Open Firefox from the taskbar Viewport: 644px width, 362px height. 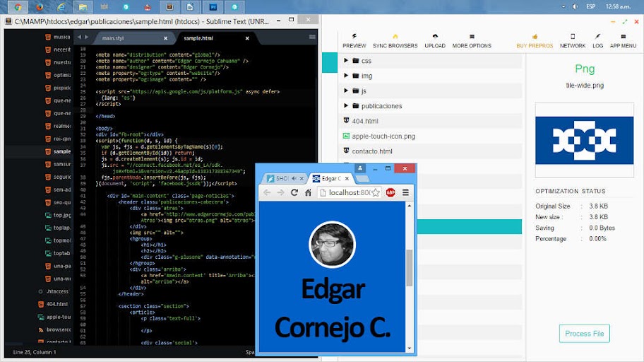[40, 7]
